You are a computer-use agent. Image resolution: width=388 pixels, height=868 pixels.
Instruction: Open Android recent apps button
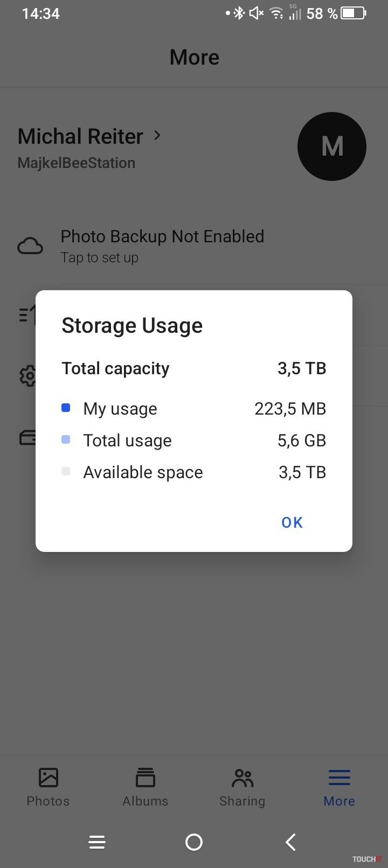97,842
